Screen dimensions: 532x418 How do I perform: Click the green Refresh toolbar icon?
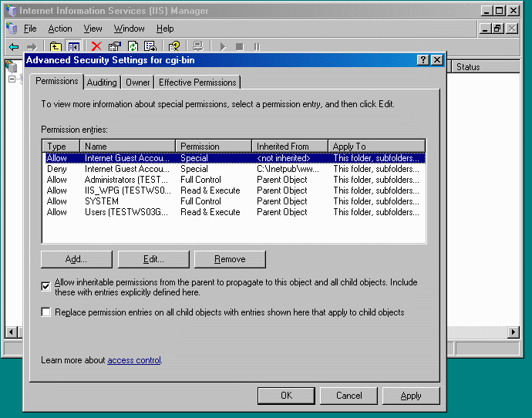(133, 46)
